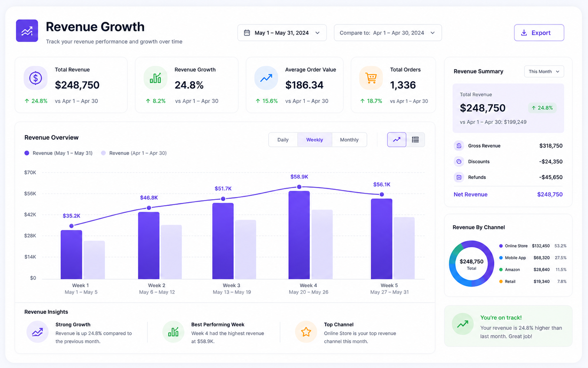Click the $70K y-axis label
This screenshot has height=368, width=588.
[x=30, y=172]
